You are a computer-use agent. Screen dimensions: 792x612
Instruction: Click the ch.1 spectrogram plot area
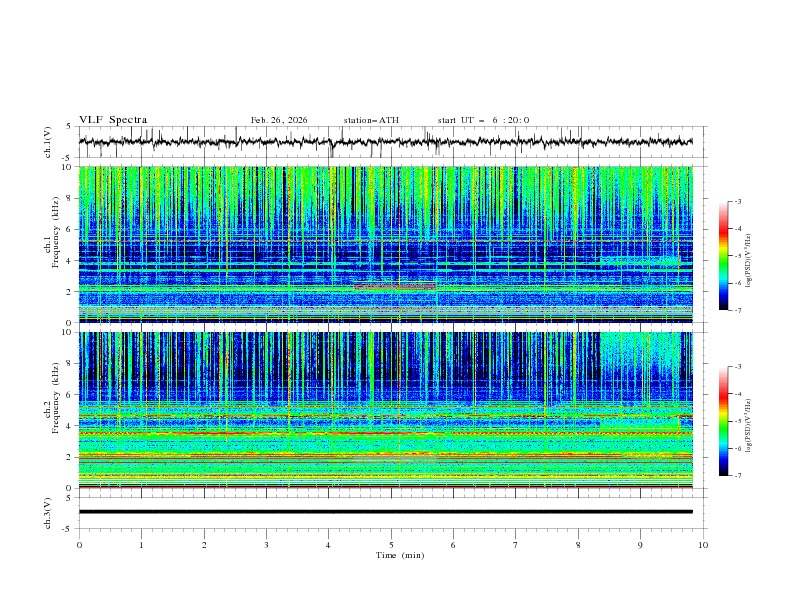point(385,244)
